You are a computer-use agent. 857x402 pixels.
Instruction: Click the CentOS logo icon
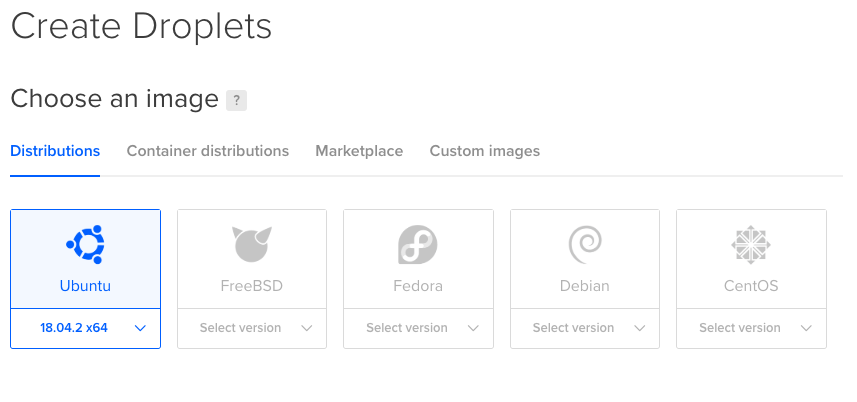[x=751, y=244]
